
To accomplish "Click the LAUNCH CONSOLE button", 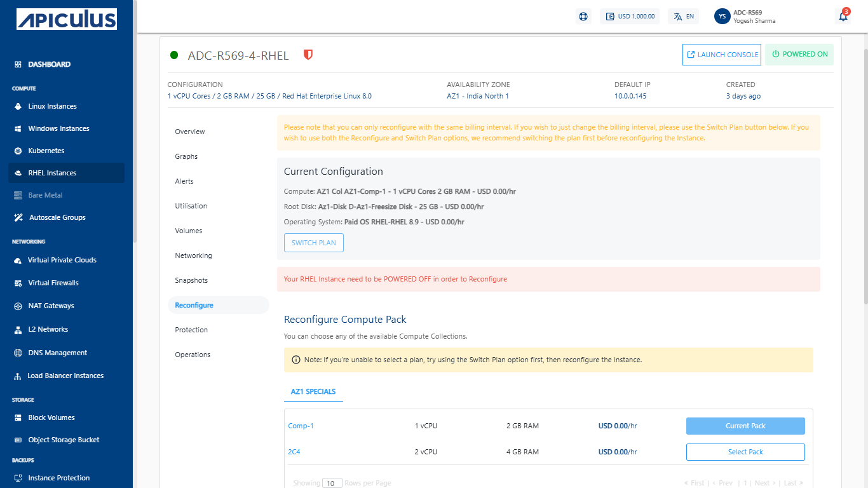I will (x=721, y=55).
